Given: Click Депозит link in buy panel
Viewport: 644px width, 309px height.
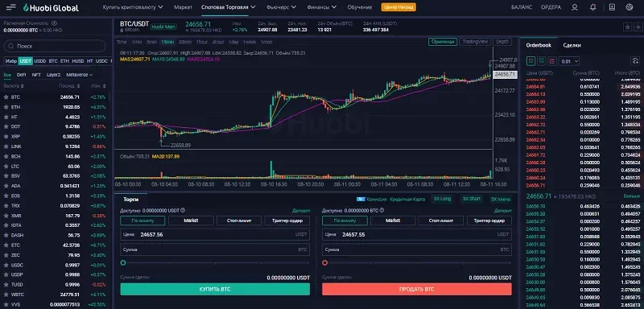Looking at the screenshot, I should (300, 211).
